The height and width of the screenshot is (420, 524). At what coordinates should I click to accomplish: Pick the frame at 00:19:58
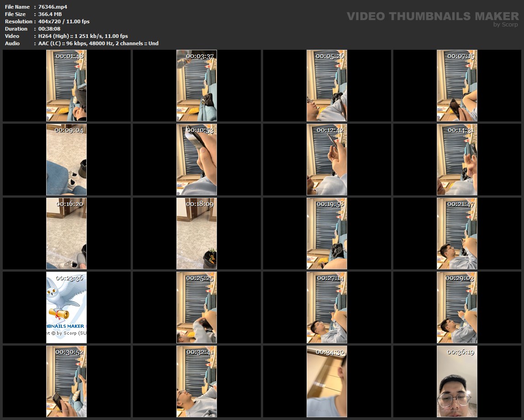[327, 233]
